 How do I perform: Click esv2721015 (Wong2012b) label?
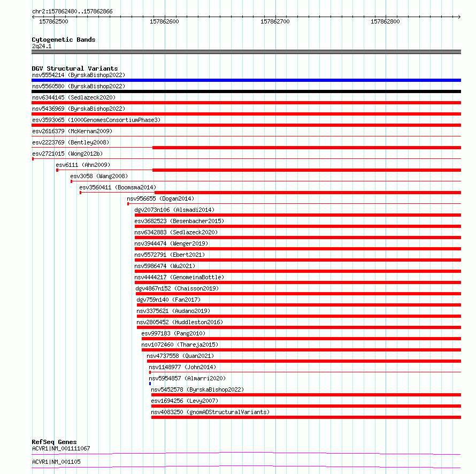pos(67,154)
